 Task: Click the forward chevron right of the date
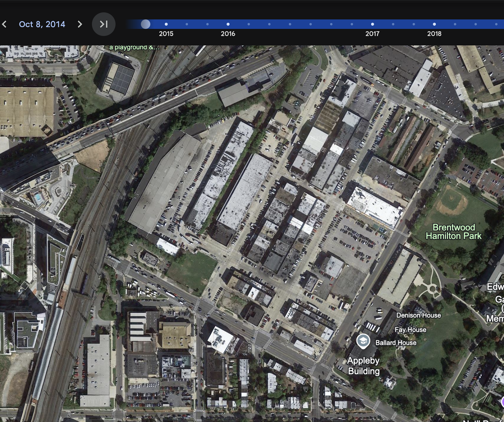tap(80, 24)
